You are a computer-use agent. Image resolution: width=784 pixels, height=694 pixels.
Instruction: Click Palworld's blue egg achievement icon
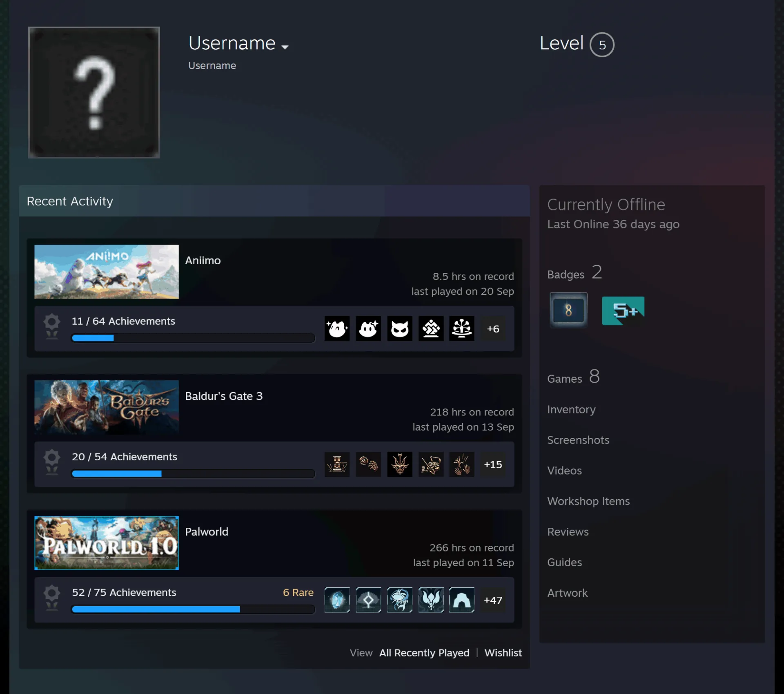[x=337, y=600]
